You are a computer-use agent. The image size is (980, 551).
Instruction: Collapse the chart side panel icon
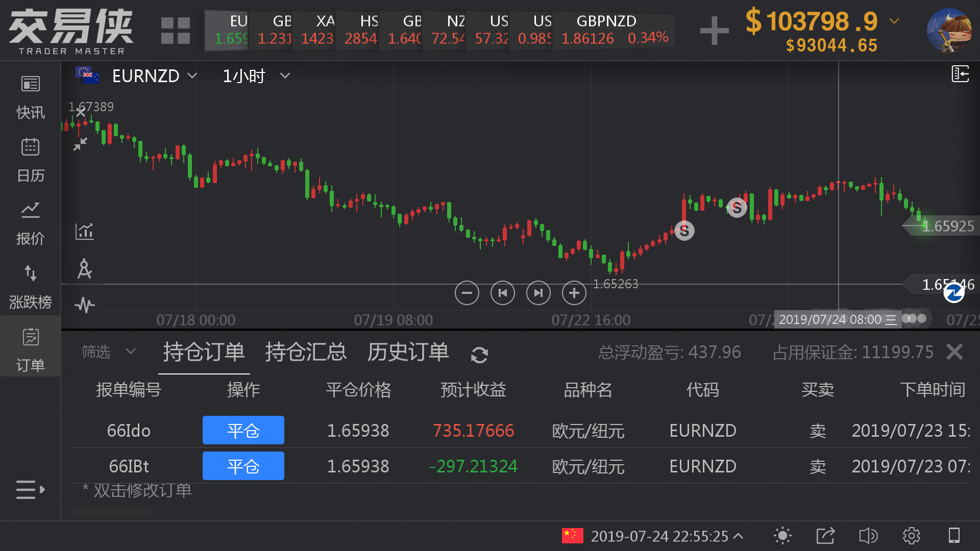click(960, 74)
